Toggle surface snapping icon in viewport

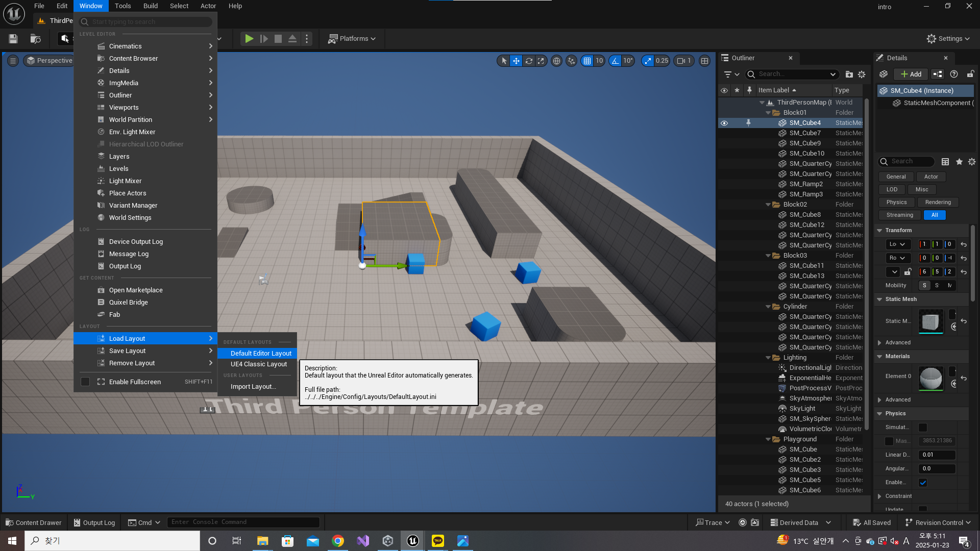[x=571, y=61]
